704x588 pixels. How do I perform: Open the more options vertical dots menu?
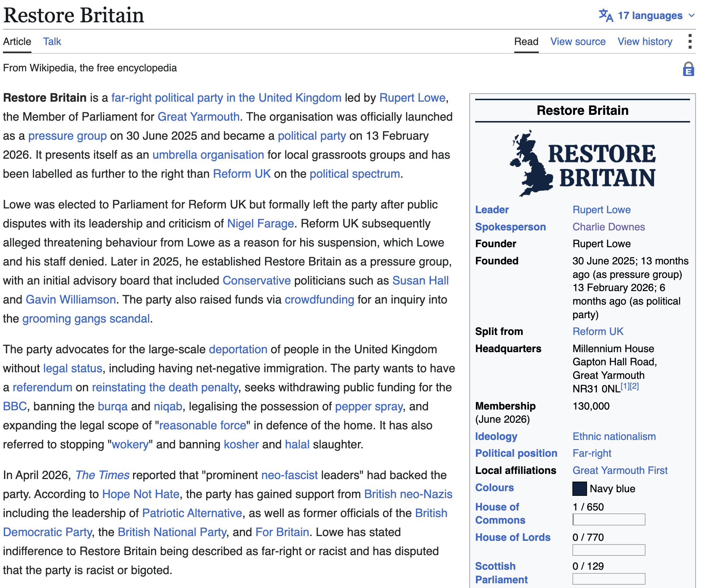pos(690,42)
